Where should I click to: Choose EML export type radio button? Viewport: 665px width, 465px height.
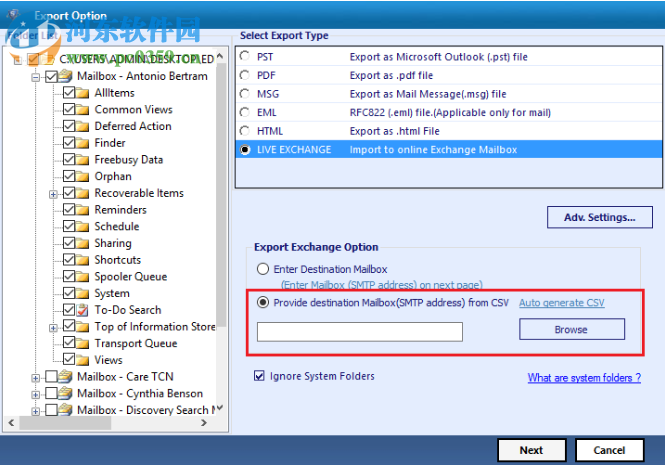click(245, 112)
